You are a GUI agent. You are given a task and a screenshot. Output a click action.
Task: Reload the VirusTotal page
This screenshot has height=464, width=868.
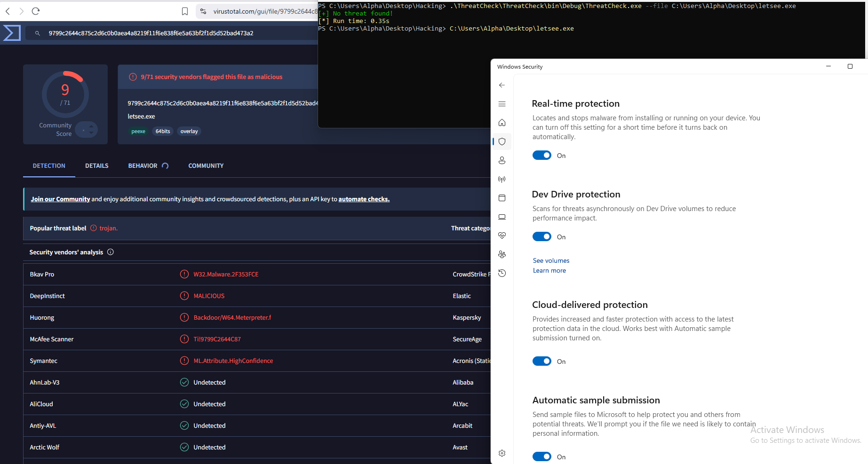tap(36, 11)
